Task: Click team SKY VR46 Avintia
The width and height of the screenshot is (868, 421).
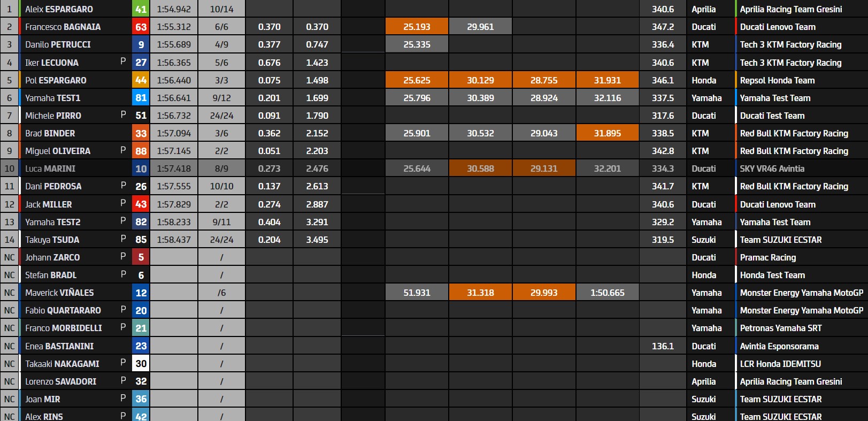Action: (x=772, y=169)
